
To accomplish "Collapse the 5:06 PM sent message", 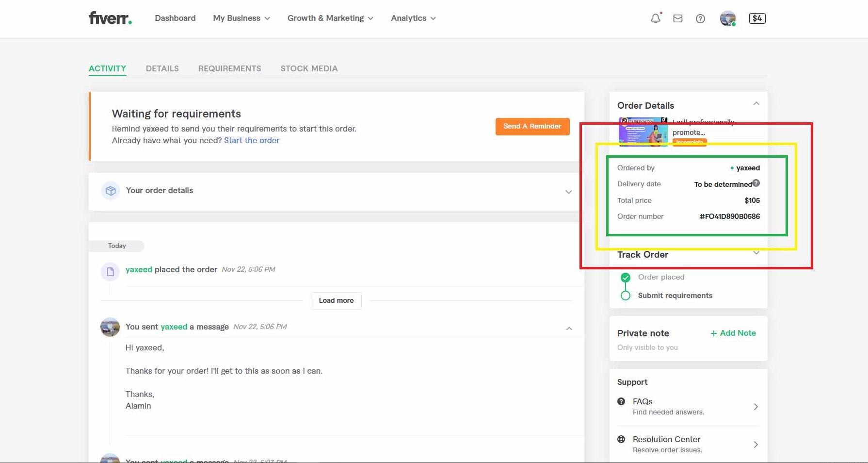I will click(x=569, y=329).
